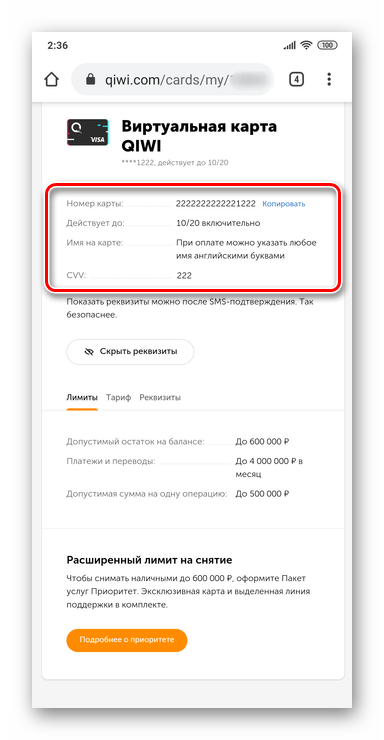Open the browser three-dot menu
384x740 pixels.
point(329,79)
